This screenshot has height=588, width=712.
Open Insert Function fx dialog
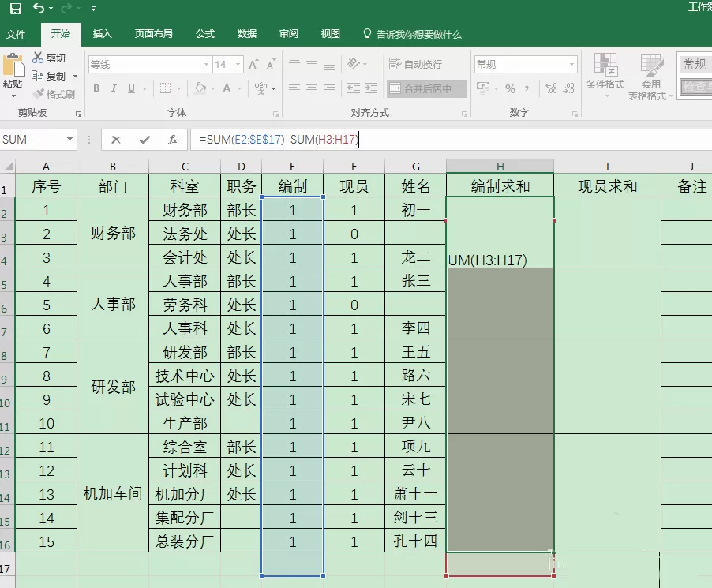click(x=173, y=140)
